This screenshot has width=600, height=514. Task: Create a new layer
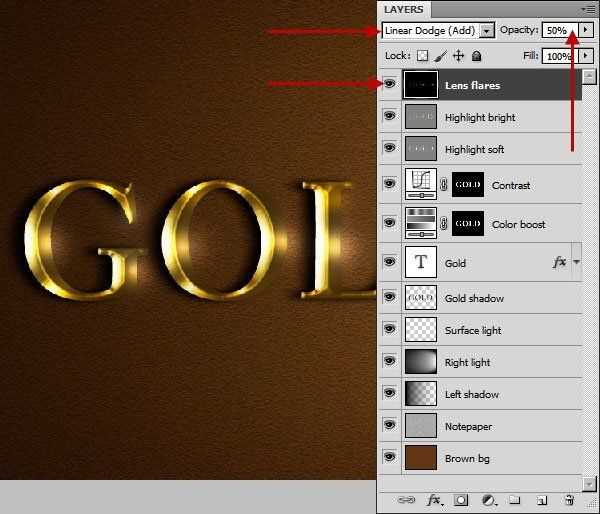click(x=542, y=500)
